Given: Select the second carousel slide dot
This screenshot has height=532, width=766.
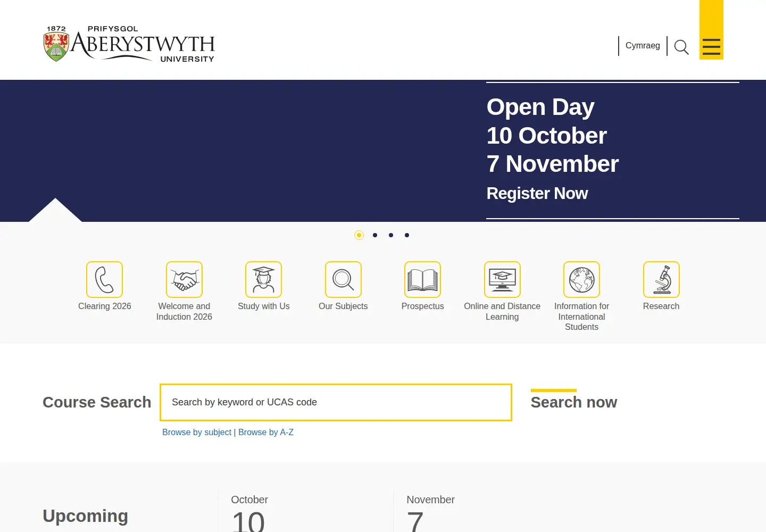Looking at the screenshot, I should coord(375,235).
